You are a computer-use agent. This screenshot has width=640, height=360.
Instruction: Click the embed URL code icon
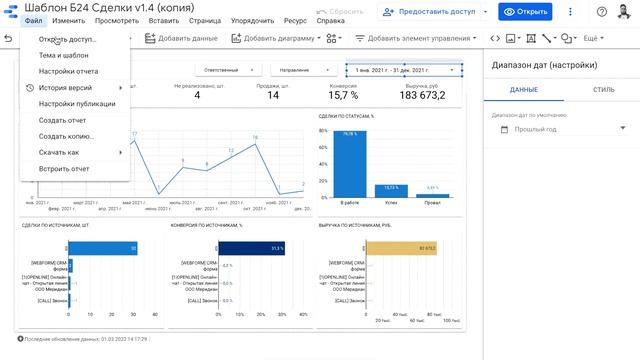pyautogui.click(x=495, y=38)
